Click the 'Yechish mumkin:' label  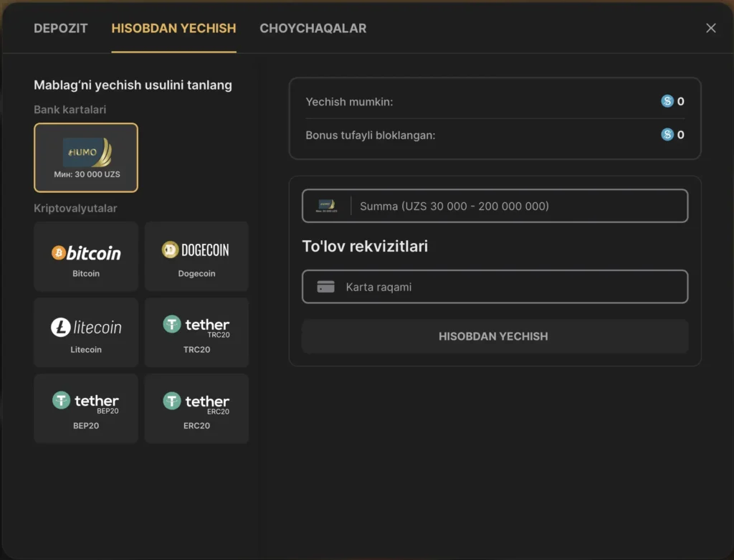349,102
